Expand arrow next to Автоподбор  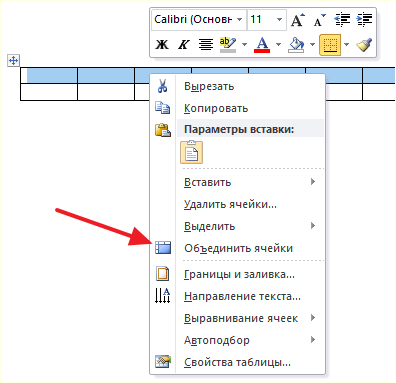point(313,340)
